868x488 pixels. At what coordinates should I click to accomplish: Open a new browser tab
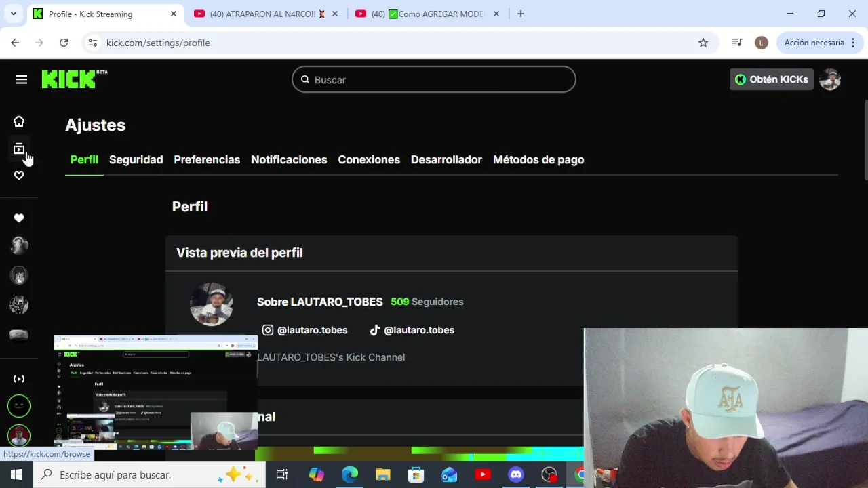521,14
